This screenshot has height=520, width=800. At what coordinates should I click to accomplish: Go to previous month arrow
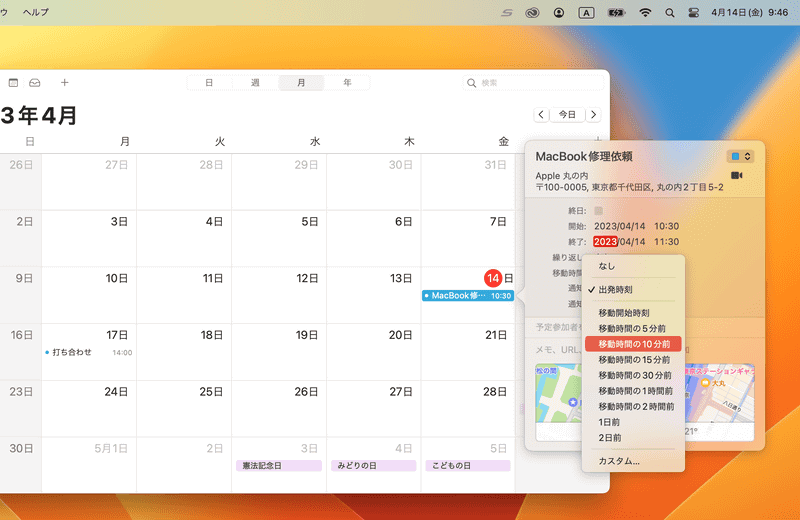tap(541, 115)
